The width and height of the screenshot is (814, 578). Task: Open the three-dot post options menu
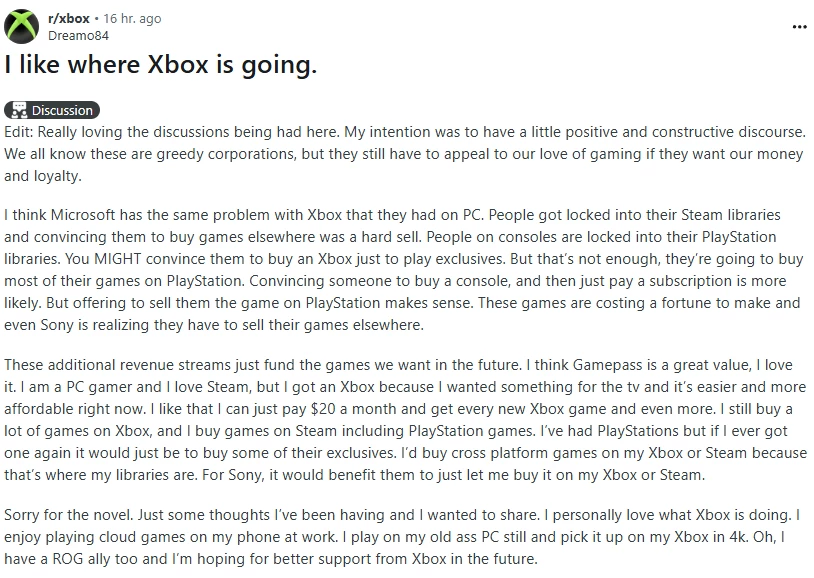(798, 27)
